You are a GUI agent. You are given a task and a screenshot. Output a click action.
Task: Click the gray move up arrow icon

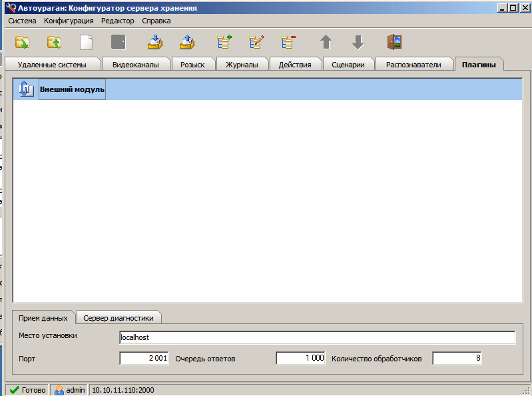[x=326, y=43]
